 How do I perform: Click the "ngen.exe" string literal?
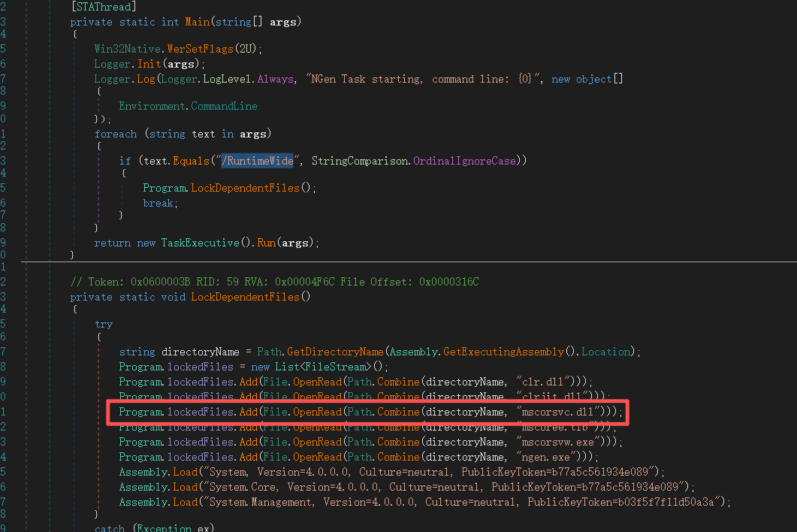coord(546,458)
